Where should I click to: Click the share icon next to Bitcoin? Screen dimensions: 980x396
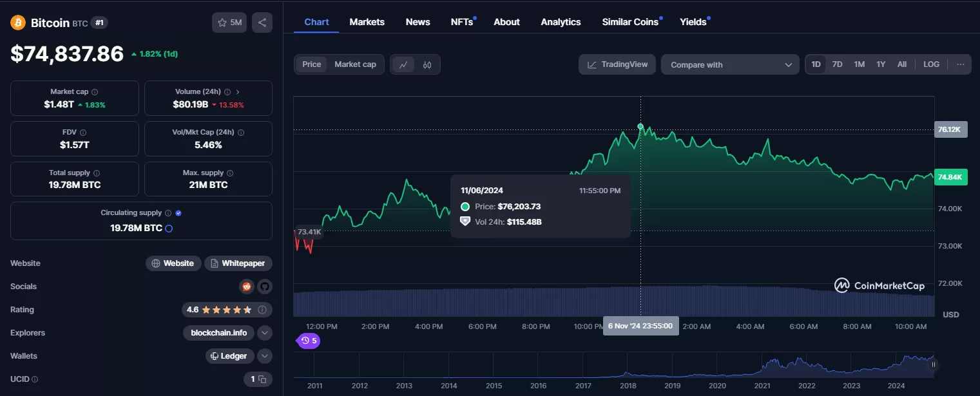point(262,23)
